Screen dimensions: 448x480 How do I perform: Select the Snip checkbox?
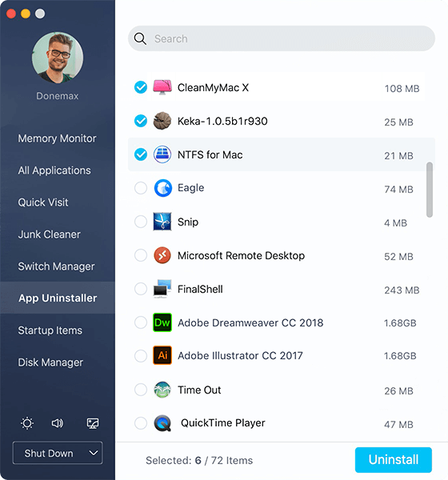tap(141, 222)
